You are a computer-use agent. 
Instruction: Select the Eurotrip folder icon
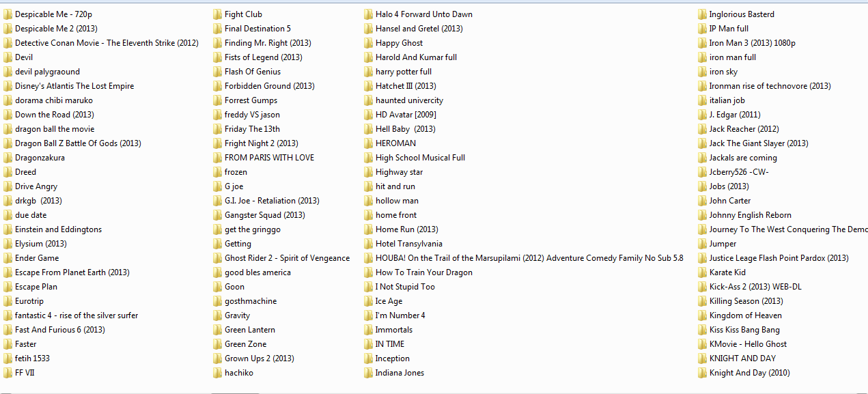(x=8, y=301)
